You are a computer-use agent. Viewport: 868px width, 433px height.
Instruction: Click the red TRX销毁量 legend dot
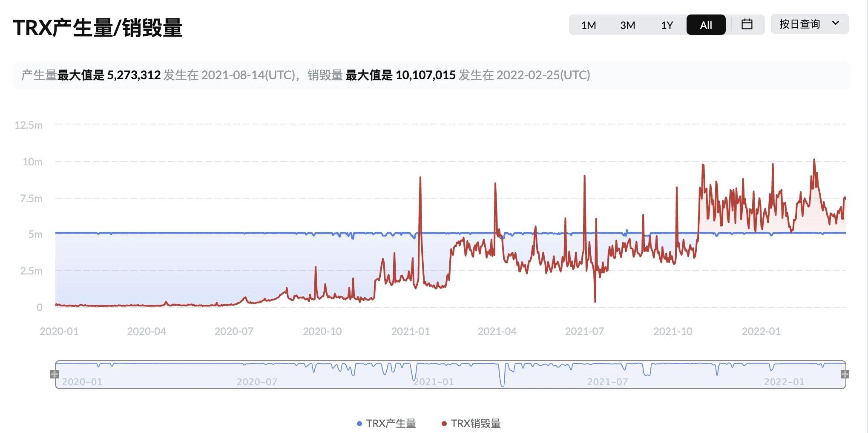click(444, 424)
